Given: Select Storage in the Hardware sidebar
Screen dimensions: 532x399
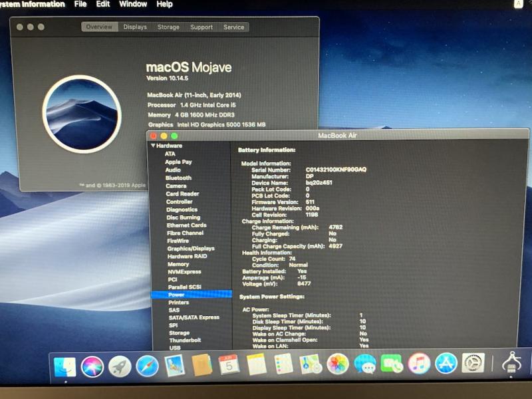Looking at the screenshot, I should pyautogui.click(x=180, y=333).
